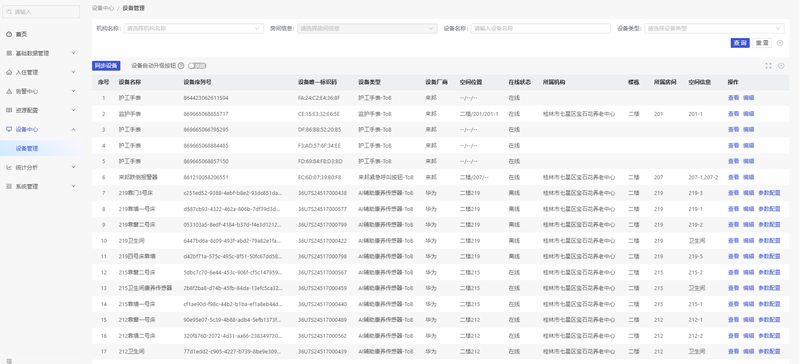Click the 设备中心 breadcrumb link
The height and width of the screenshot is (364, 800).
pyautogui.click(x=103, y=8)
